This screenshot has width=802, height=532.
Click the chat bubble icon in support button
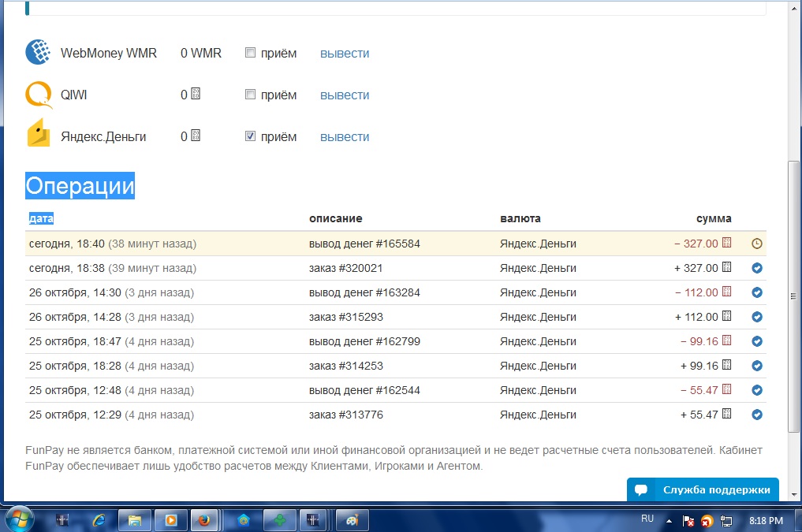coord(641,490)
